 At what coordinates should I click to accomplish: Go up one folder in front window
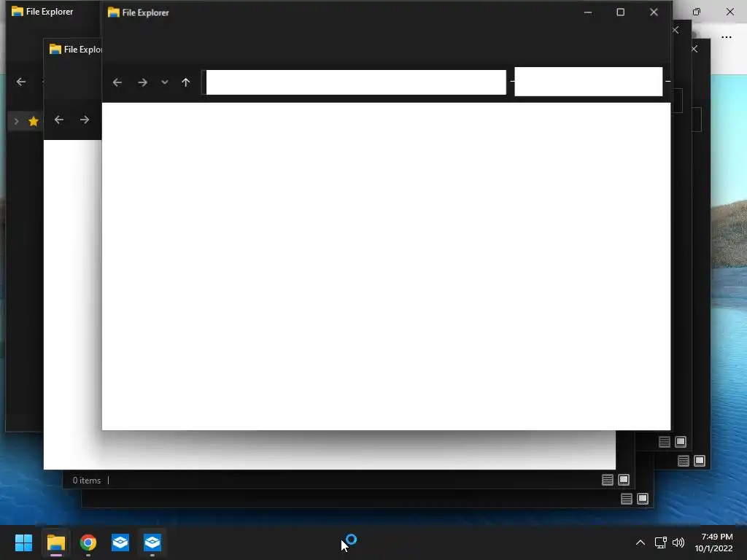pos(186,82)
